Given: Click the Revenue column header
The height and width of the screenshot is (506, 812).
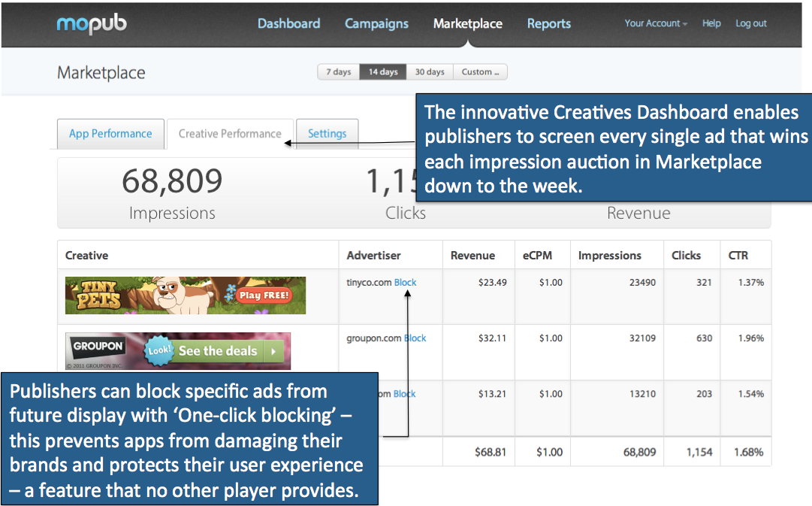Looking at the screenshot, I should point(472,256).
